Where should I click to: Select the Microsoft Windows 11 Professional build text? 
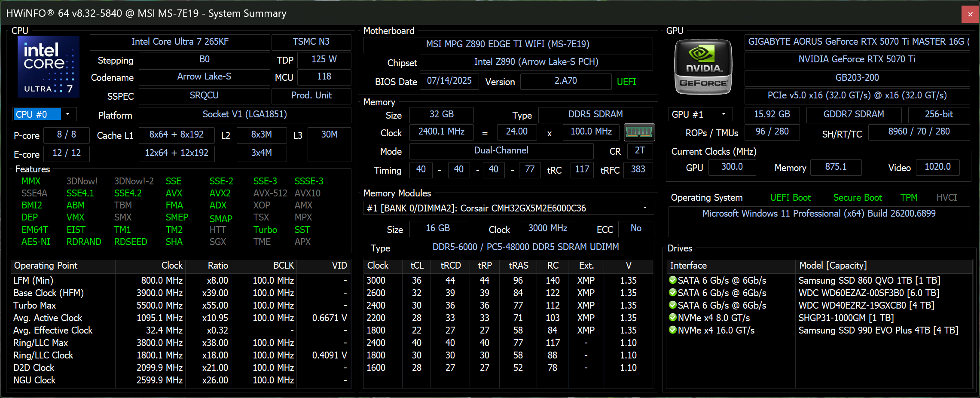pyautogui.click(x=818, y=214)
